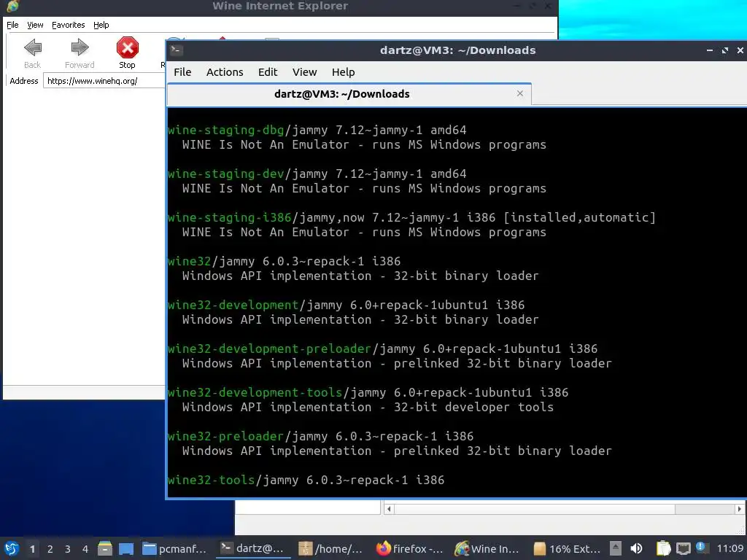Click the clipboard manager tray icon
Image resolution: width=747 pixels, height=560 pixels.
(x=663, y=548)
